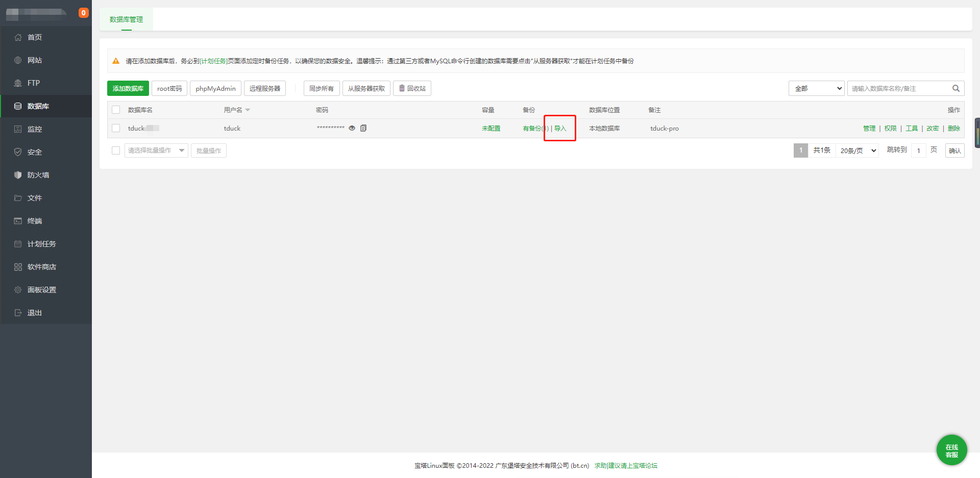980x478 pixels.
Task: Click the 未配置 capacity link
Action: [491, 129]
